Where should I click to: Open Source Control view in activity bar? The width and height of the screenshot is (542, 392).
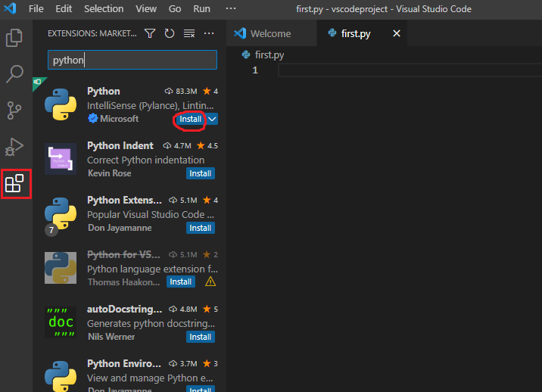(x=14, y=110)
